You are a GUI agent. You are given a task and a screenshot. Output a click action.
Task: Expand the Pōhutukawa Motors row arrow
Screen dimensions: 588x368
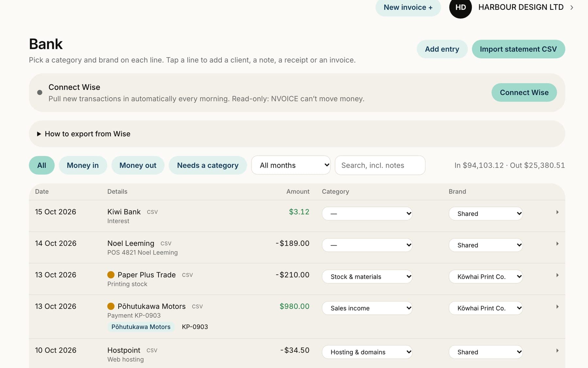[557, 307]
